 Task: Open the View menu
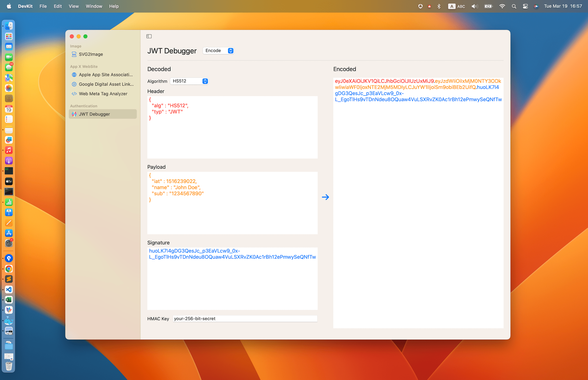point(73,6)
